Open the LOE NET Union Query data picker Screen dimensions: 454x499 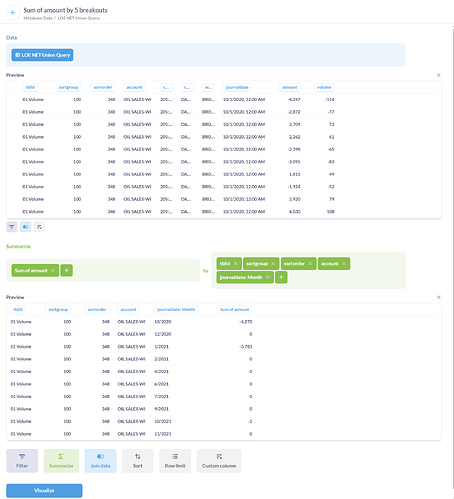coord(42,55)
